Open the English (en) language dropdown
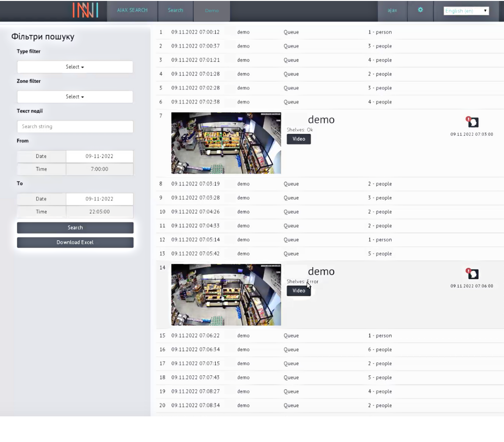Viewport: 504px width, 442px height. pos(466,11)
